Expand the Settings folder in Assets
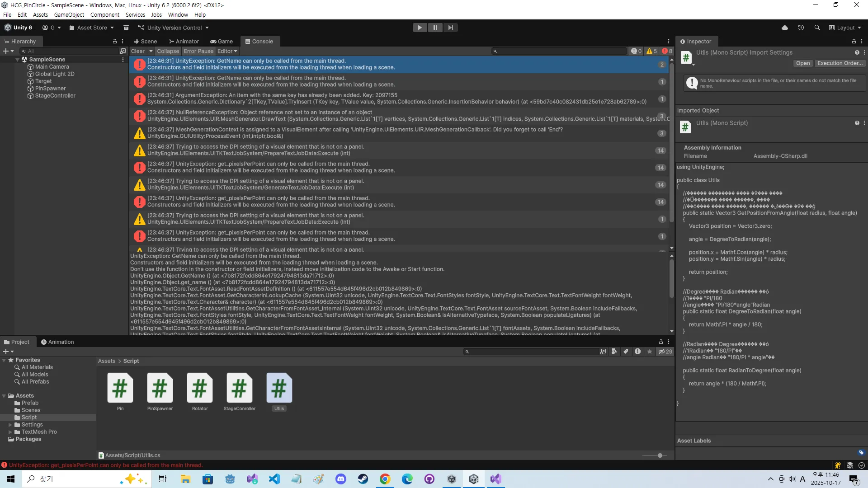Viewport: 868px width, 488px height. [10, 425]
